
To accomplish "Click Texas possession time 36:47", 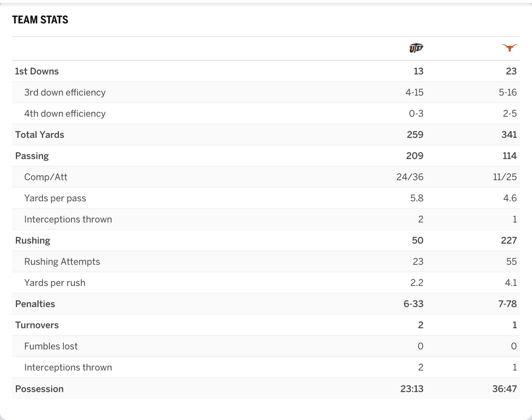I will click(504, 389).
